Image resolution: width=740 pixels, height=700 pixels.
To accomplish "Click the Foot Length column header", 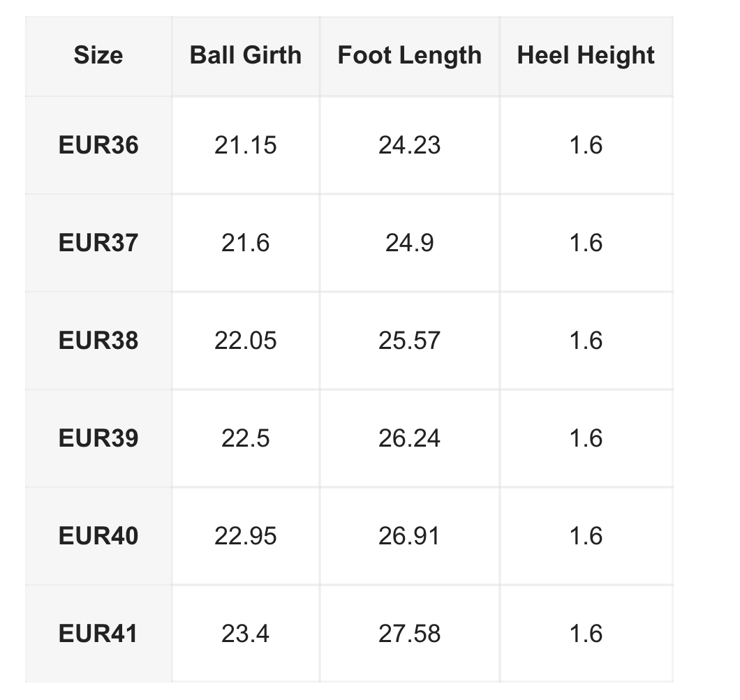I will [x=410, y=55].
